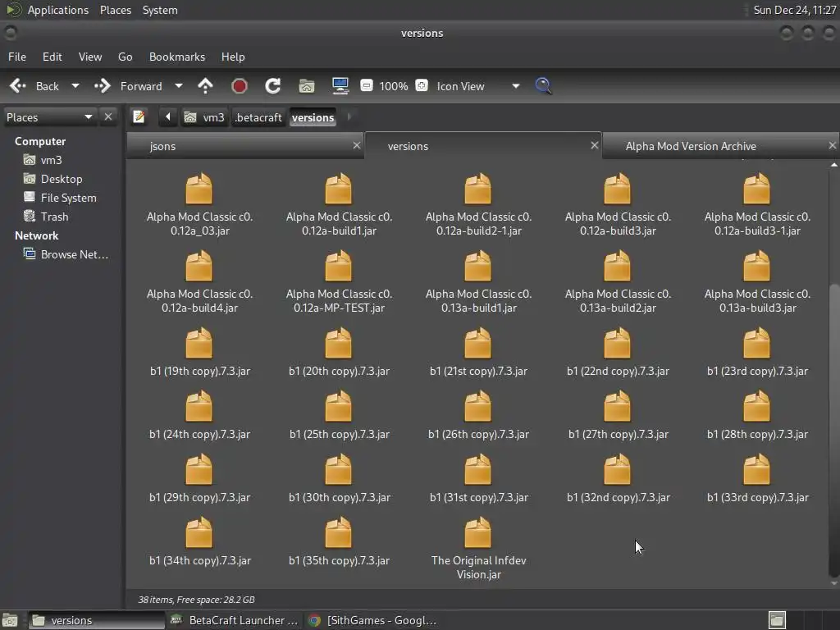The width and height of the screenshot is (840, 630).
Task: Click the .betacraft path button
Action: [258, 117]
